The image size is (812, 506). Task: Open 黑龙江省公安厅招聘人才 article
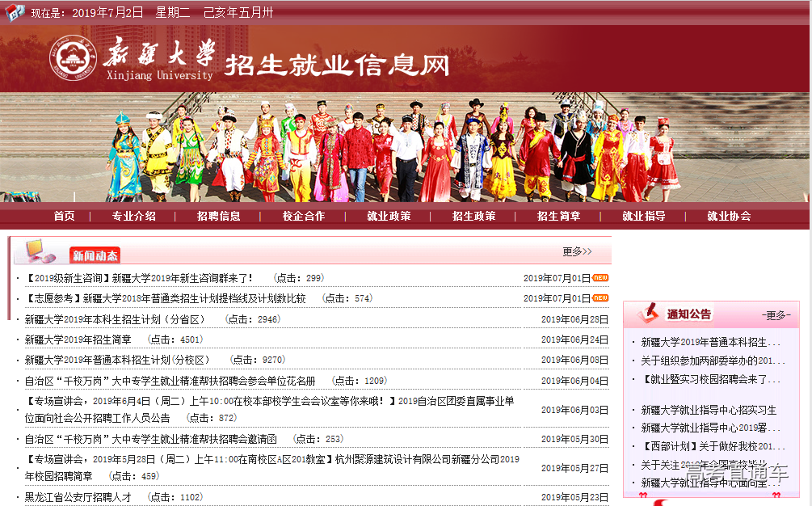click(78, 497)
